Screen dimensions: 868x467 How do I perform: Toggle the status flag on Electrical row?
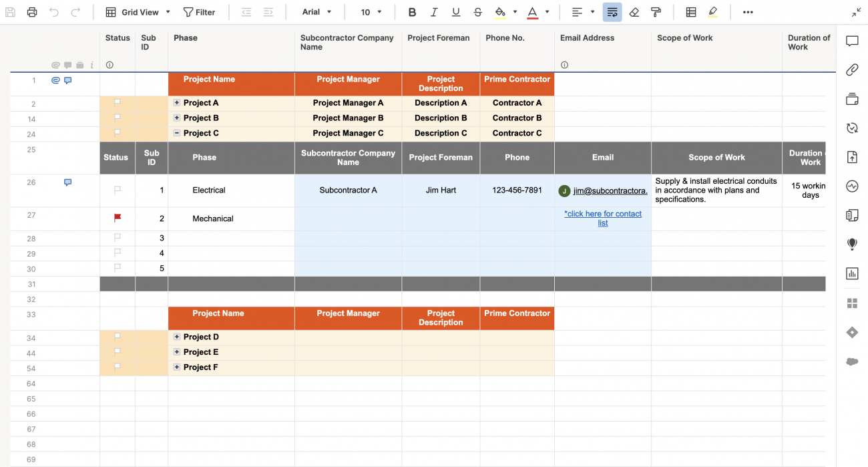(x=118, y=190)
